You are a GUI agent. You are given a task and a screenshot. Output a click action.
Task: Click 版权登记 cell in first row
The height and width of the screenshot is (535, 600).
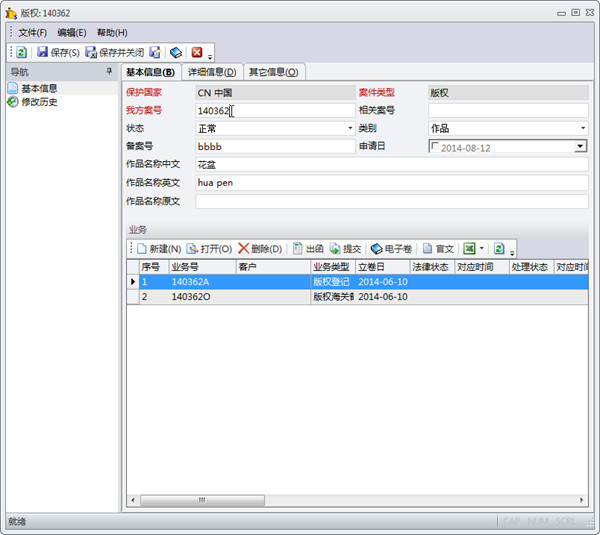tap(333, 282)
